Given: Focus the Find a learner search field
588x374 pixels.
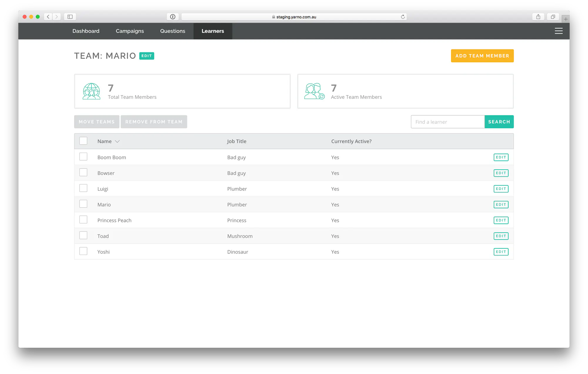Looking at the screenshot, I should tap(448, 122).
